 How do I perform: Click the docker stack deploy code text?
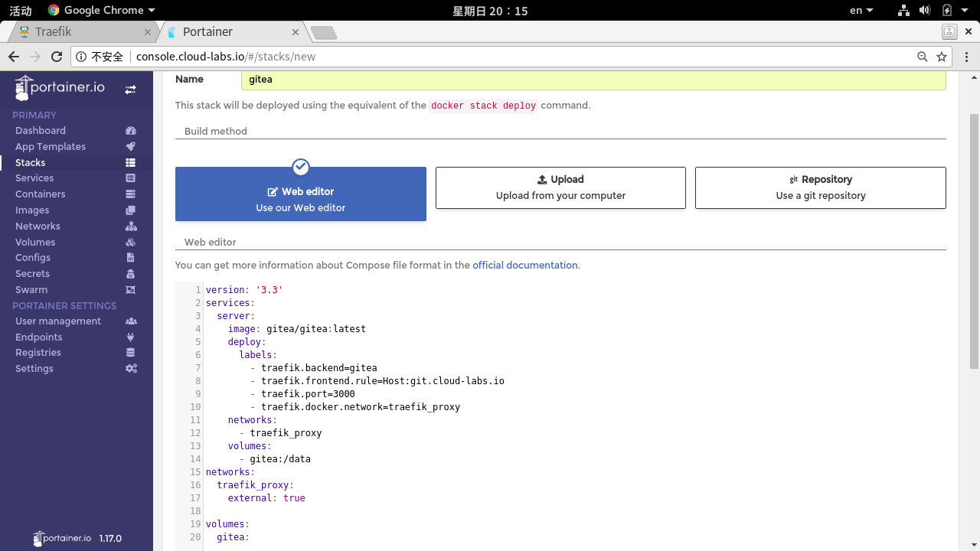(x=484, y=106)
